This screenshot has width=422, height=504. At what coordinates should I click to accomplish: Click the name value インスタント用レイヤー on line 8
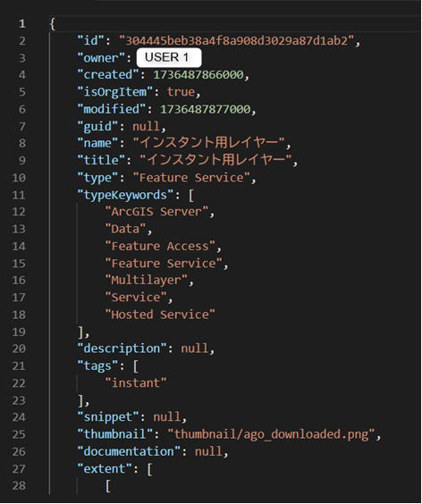pyautogui.click(x=208, y=143)
